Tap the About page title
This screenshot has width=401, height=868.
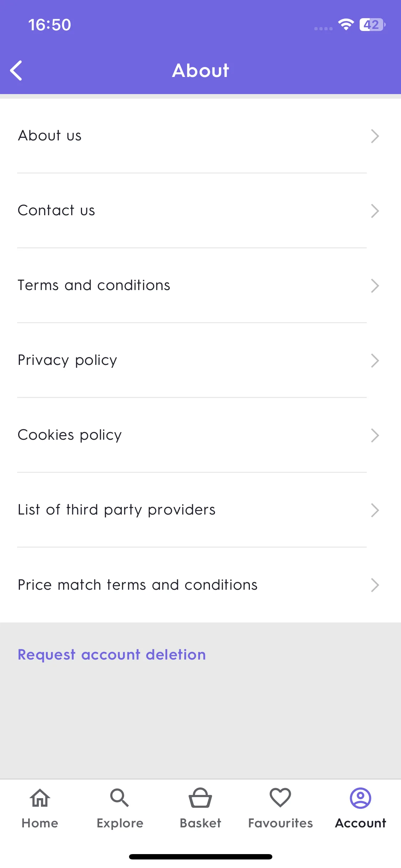point(200,71)
